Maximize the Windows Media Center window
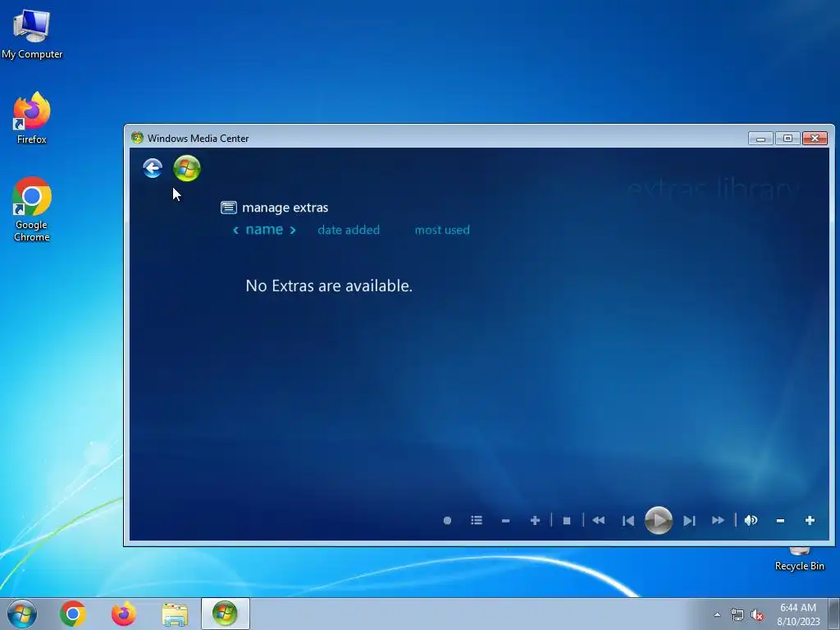This screenshot has height=630, width=840. tap(787, 138)
